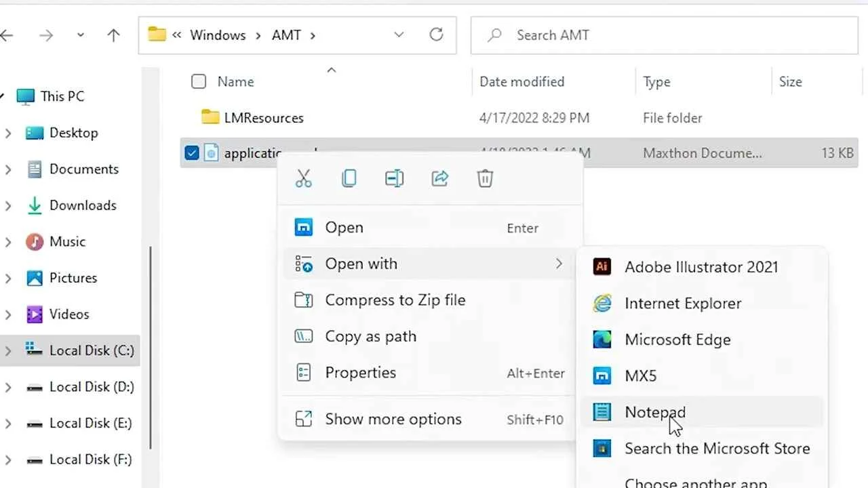Select the LMResources folder
The image size is (868, 488).
(264, 118)
